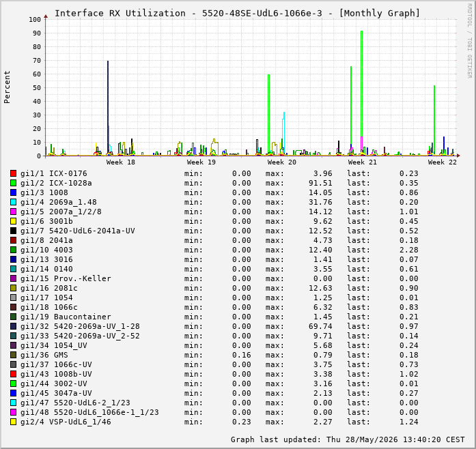Select legend label gi1/37 1066c-UV
The image size is (476, 449).
[x=56, y=364]
